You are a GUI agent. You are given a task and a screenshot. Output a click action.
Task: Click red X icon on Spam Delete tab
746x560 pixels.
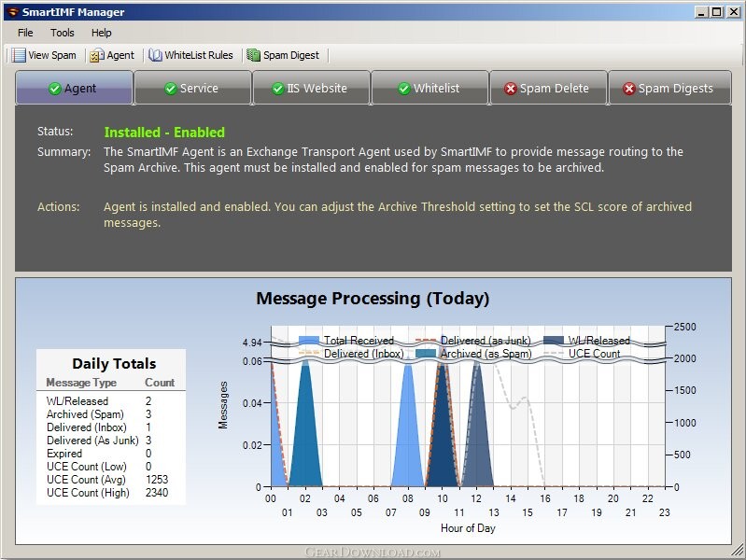point(511,89)
